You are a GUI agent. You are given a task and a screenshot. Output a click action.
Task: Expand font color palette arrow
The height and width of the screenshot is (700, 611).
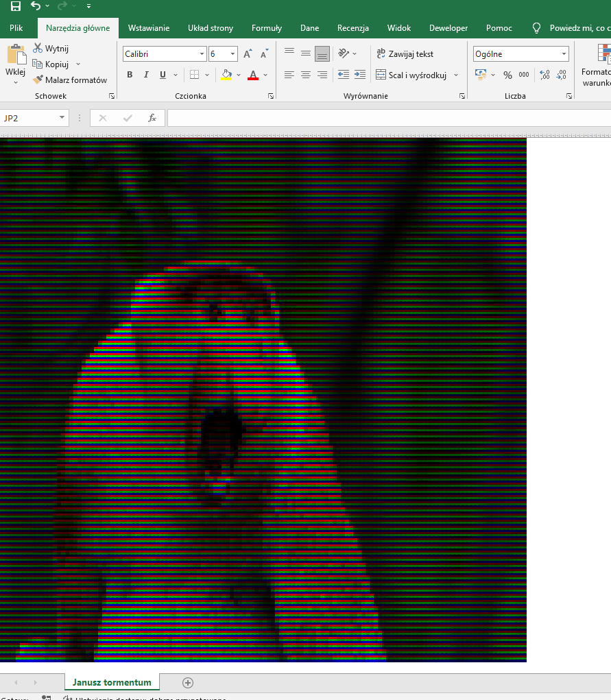pyautogui.click(x=265, y=75)
